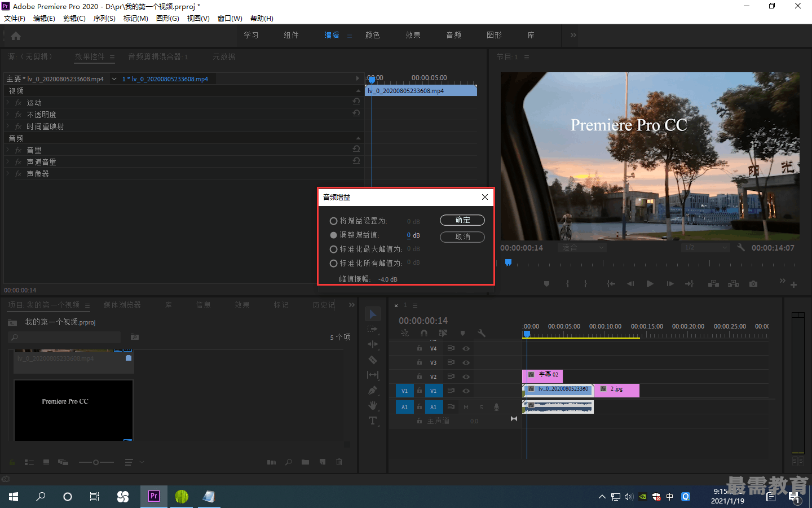
Task: Select the Ripple Edit tool
Action: (x=372, y=344)
